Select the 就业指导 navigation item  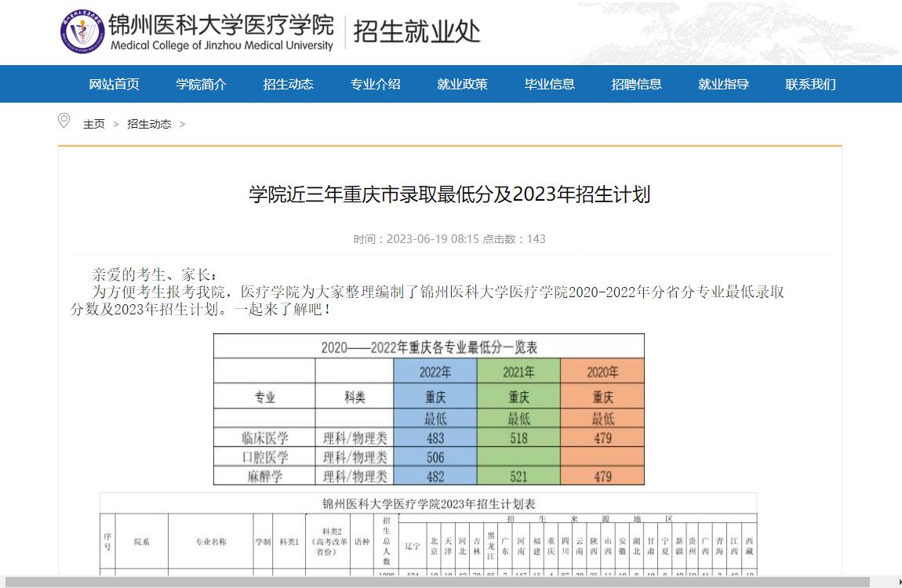(x=724, y=84)
